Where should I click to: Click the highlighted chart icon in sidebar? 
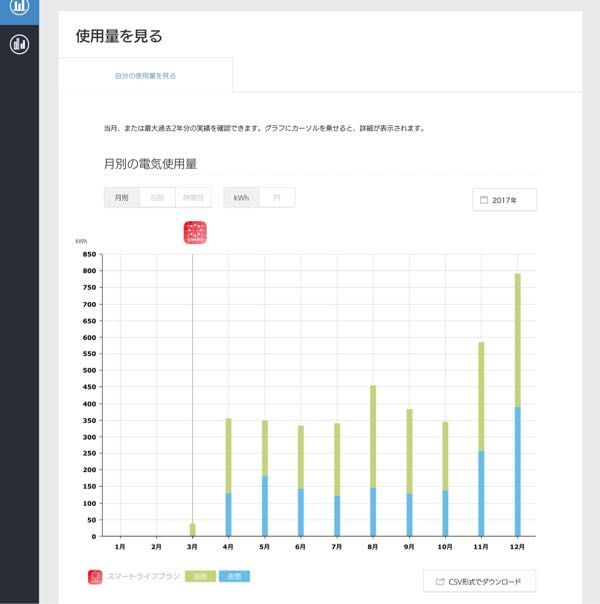pyautogui.click(x=19, y=5)
